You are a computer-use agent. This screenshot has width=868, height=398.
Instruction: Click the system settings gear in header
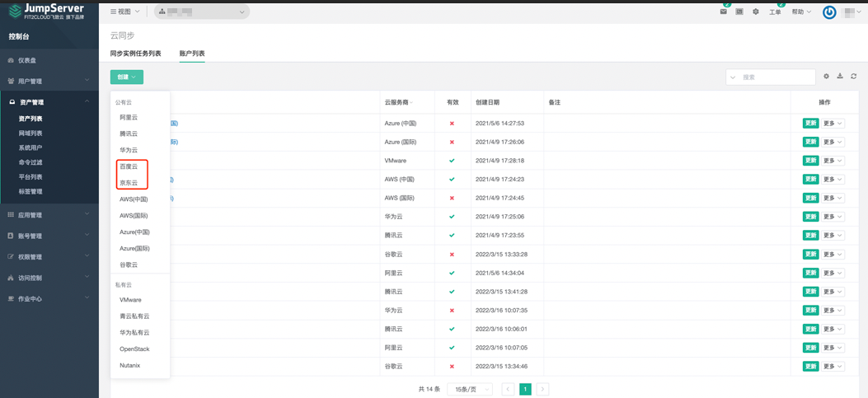pos(755,12)
